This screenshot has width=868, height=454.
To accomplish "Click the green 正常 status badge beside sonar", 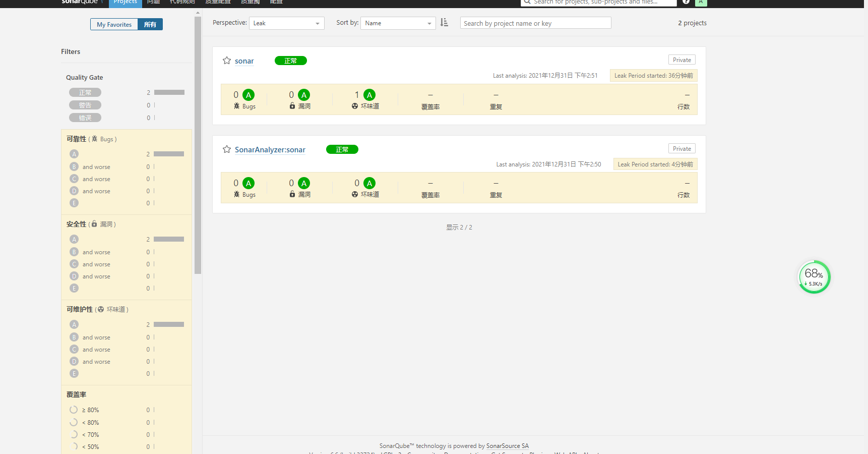I will click(x=291, y=61).
